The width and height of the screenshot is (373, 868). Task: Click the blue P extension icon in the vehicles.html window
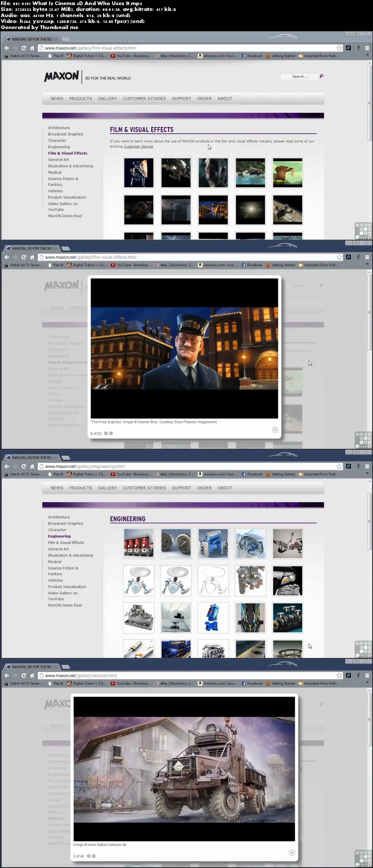click(349, 675)
